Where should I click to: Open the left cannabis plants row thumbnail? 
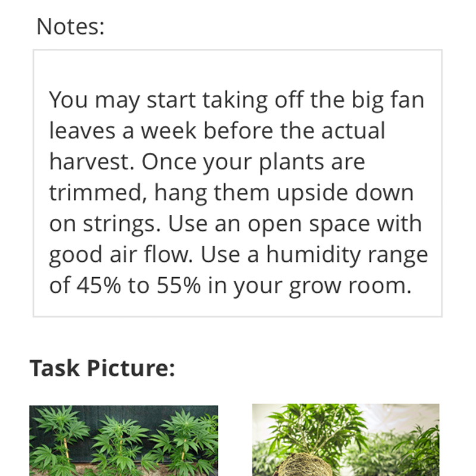(x=124, y=440)
